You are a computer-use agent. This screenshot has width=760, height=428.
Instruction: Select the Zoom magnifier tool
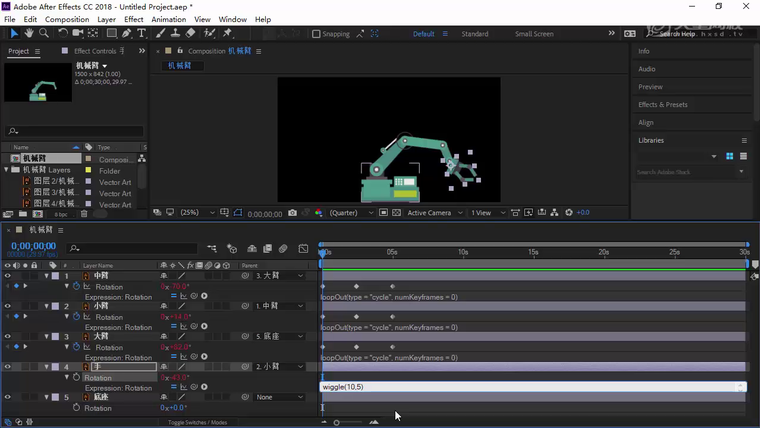coord(43,33)
